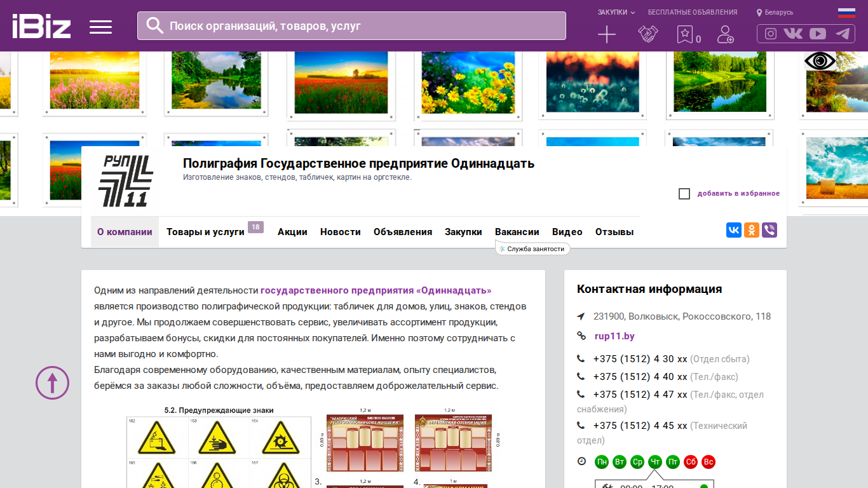Screen dimensions: 868x488
Task: Open the 'Видео' tab
Action: click(567, 232)
